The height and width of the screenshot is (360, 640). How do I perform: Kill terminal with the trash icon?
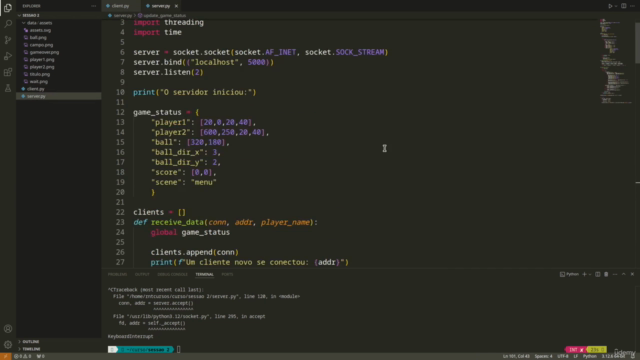pyautogui.click(x=606, y=274)
